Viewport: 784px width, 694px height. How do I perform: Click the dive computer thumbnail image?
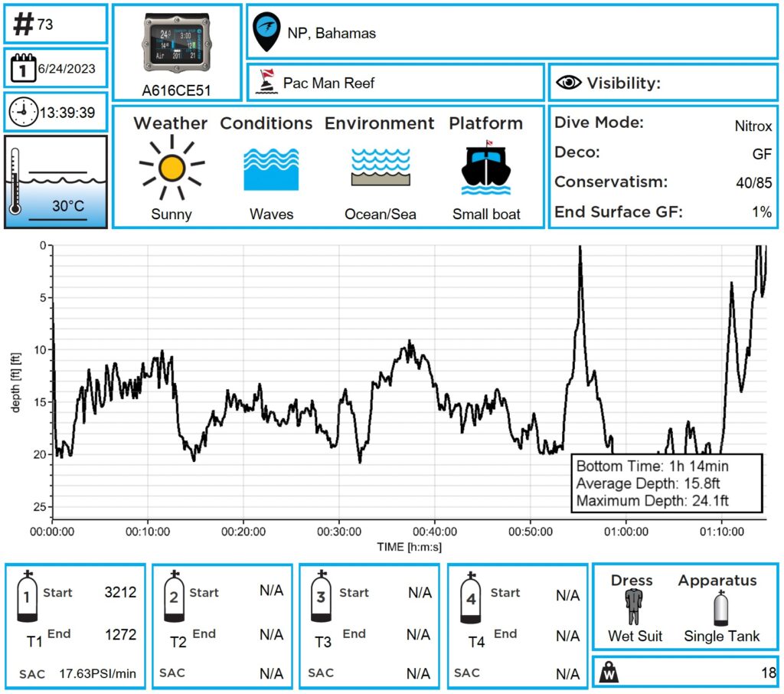(x=177, y=44)
